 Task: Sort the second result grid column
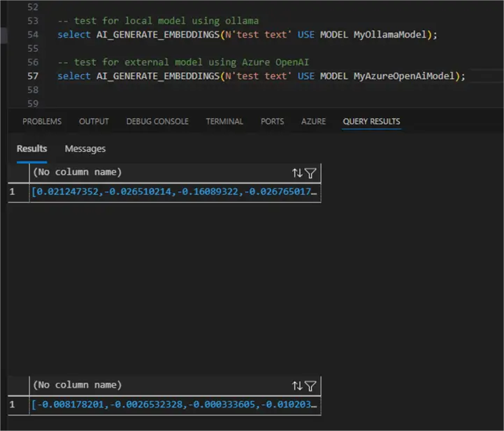click(297, 386)
